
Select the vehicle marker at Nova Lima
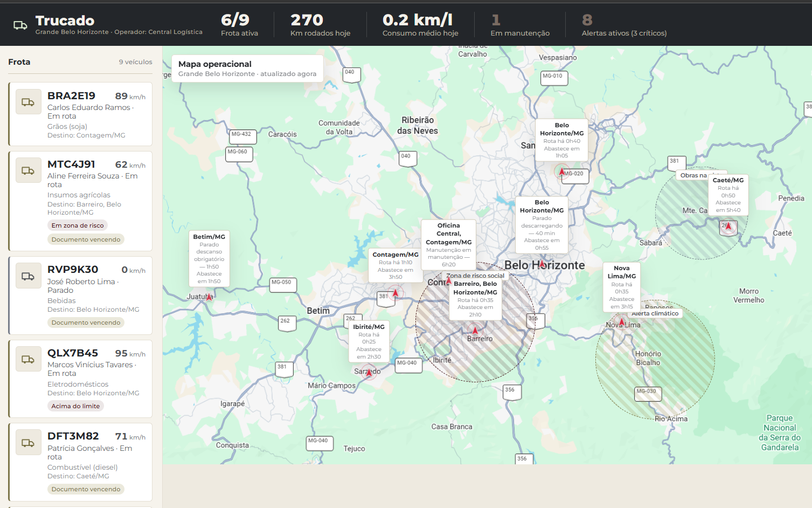[x=621, y=322]
